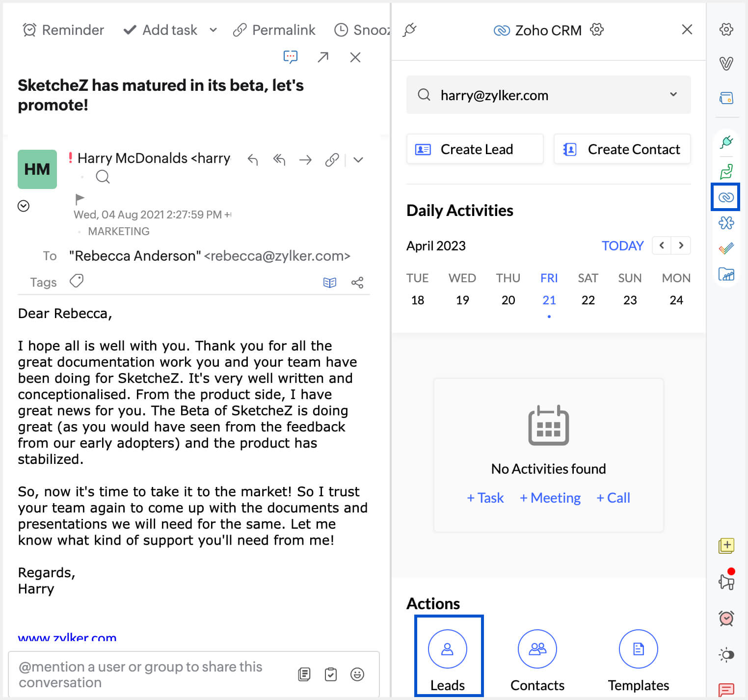Set a Reminder for this email
Viewport: 748px width, 700px height.
[63, 30]
